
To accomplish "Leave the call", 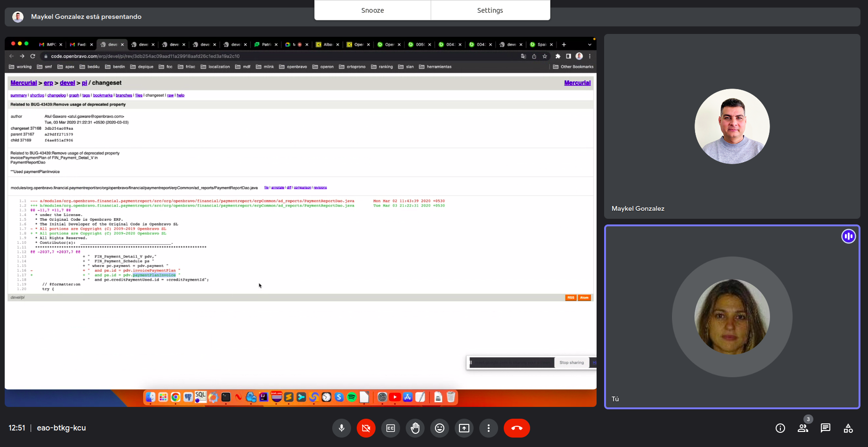I will click(x=517, y=428).
